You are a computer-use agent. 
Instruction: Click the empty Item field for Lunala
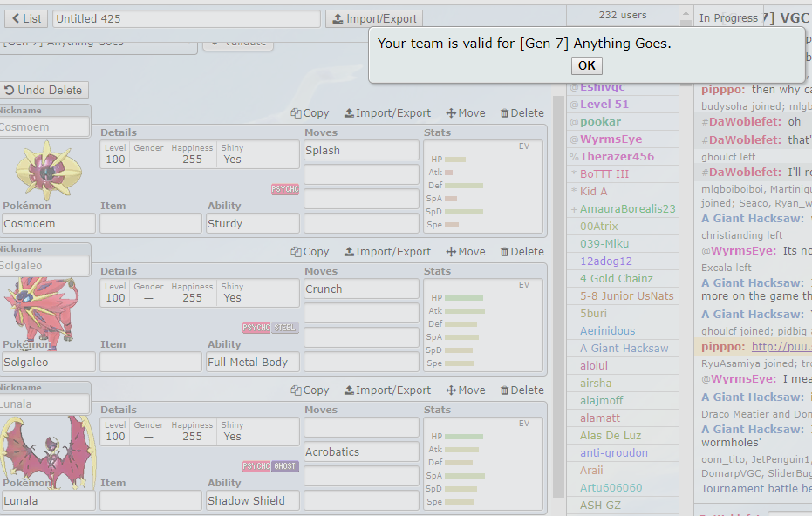pos(151,501)
